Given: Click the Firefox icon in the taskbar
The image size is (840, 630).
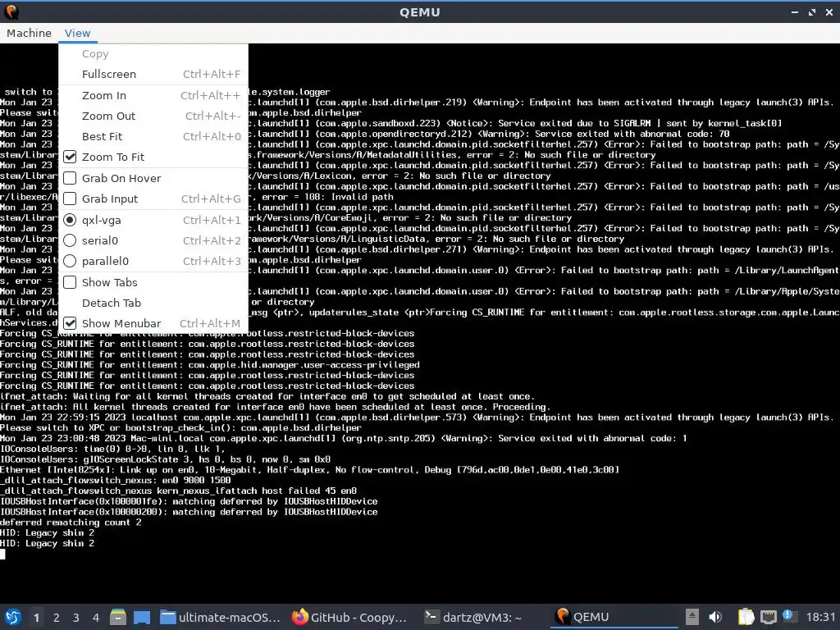Looking at the screenshot, I should pyautogui.click(x=300, y=617).
